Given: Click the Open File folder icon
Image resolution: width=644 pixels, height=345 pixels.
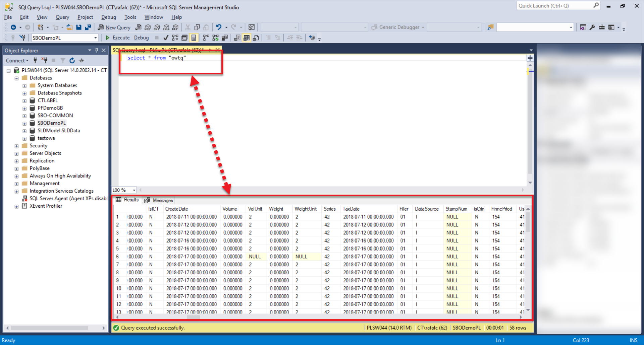Looking at the screenshot, I should click(x=69, y=27).
